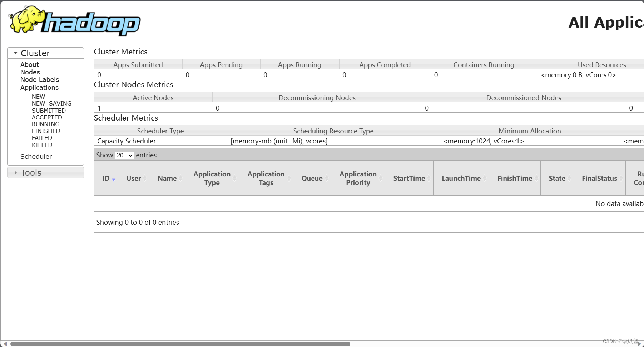Sort table by StartTime column

[409, 178]
